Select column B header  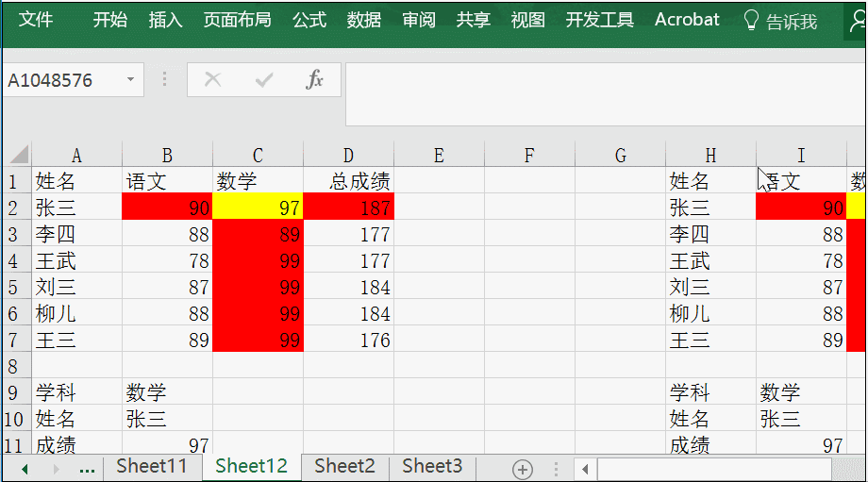pyautogui.click(x=167, y=155)
